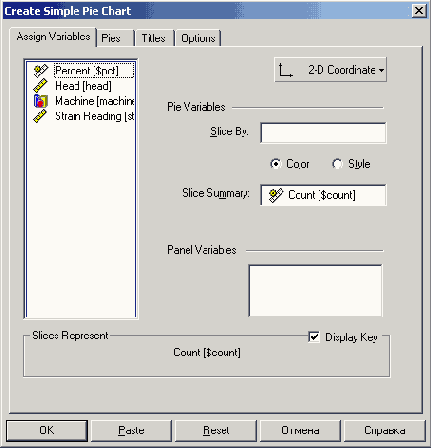
Task: Select the Color radio button
Action: click(276, 164)
